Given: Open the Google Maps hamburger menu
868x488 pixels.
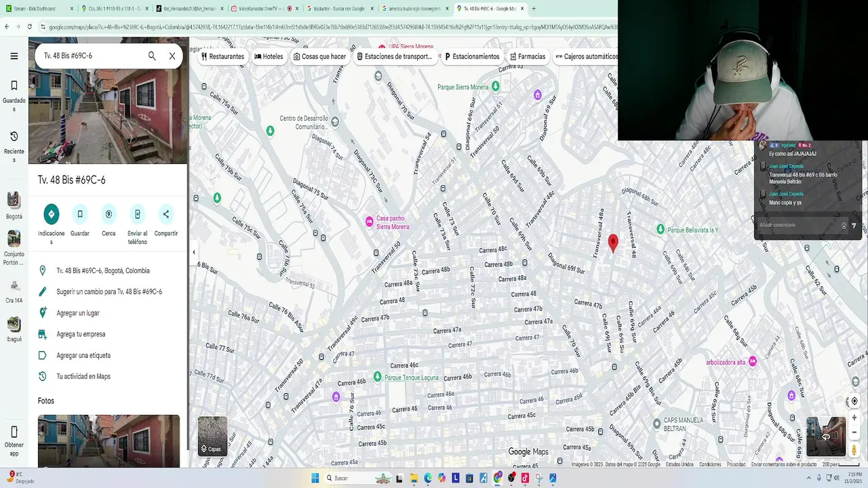Looking at the screenshot, I should 14,56.
